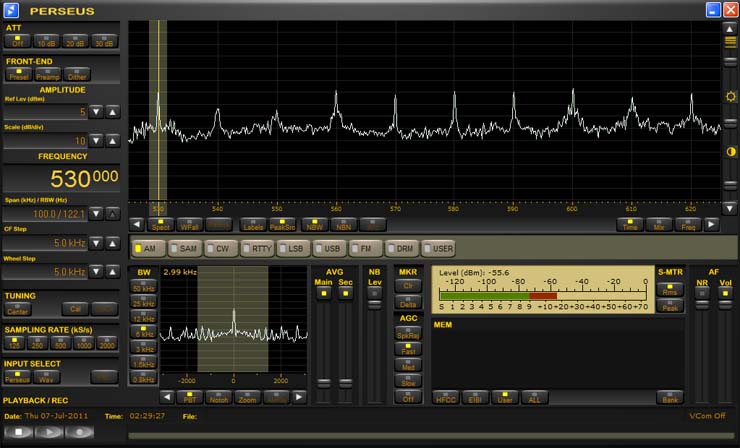The image size is (740, 448).
Task: Select CW demodulation mode
Action: click(x=221, y=248)
